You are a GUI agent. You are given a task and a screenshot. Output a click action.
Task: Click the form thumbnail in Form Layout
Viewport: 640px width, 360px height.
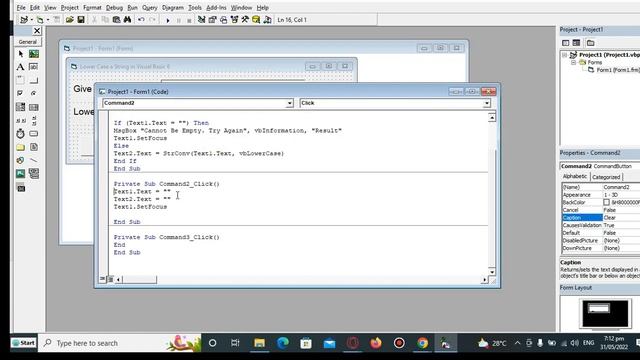599,308
